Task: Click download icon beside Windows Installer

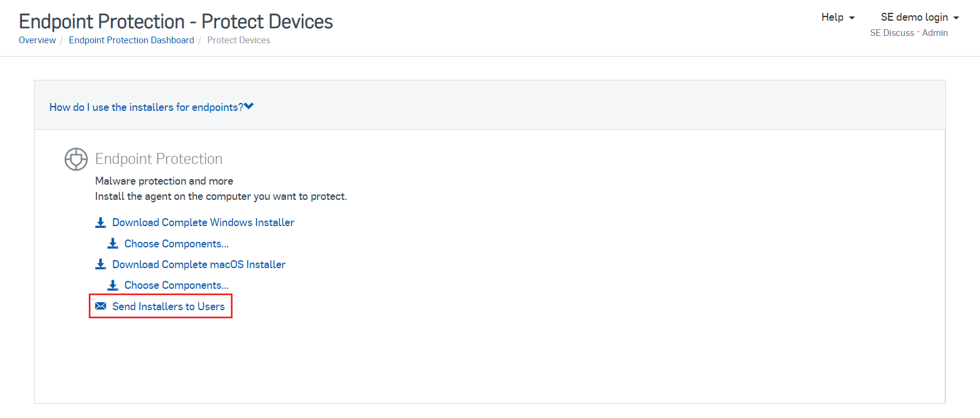Action: [101, 222]
